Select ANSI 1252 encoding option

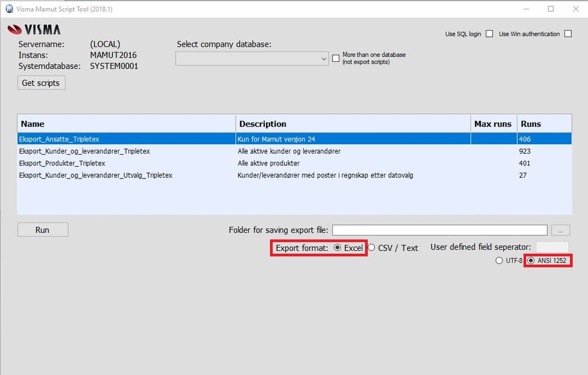[531, 261]
